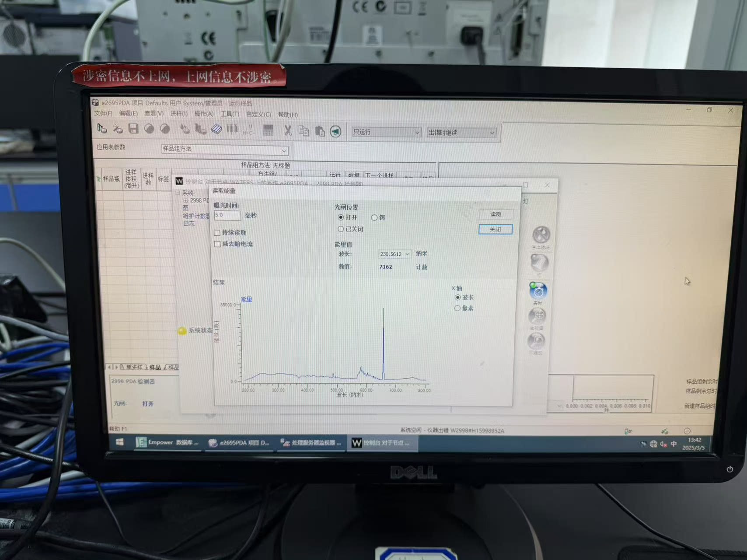747x560 pixels.
Task: Click the blue real-time clock icon
Action: coord(538,291)
